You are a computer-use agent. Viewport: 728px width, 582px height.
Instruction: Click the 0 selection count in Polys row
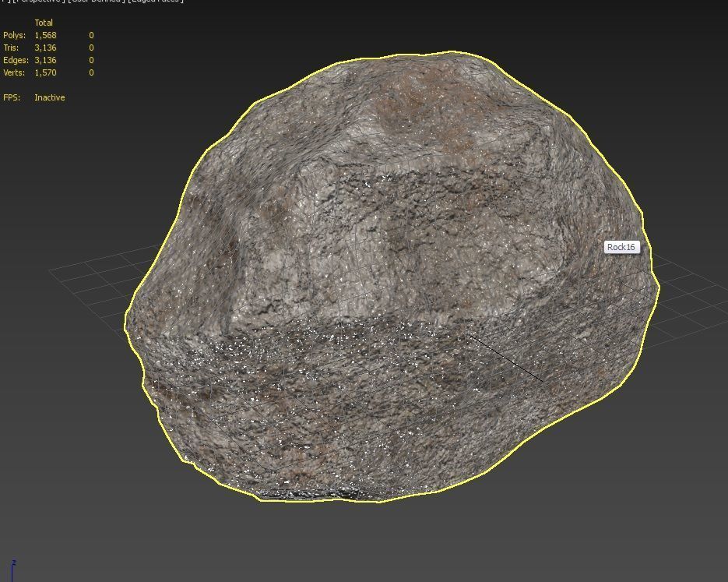click(x=91, y=35)
